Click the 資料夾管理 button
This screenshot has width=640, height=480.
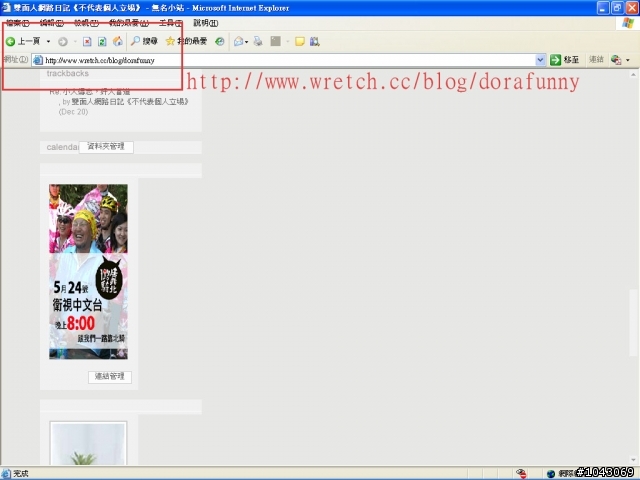click(106, 147)
